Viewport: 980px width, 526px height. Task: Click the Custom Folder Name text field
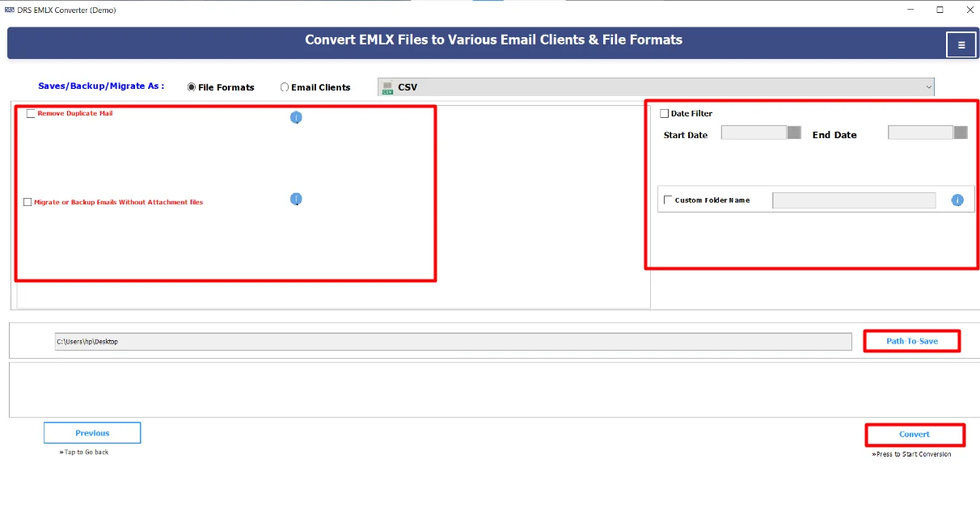coord(854,200)
